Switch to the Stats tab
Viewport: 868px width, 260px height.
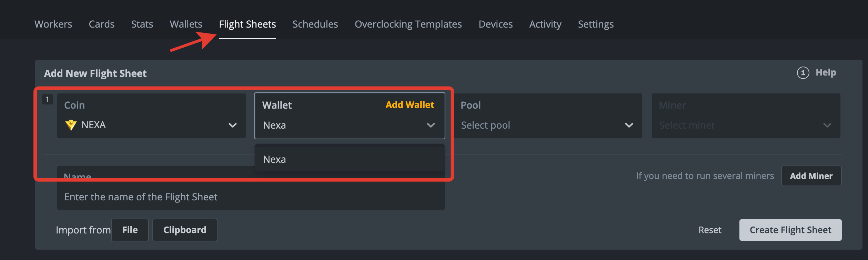(142, 24)
